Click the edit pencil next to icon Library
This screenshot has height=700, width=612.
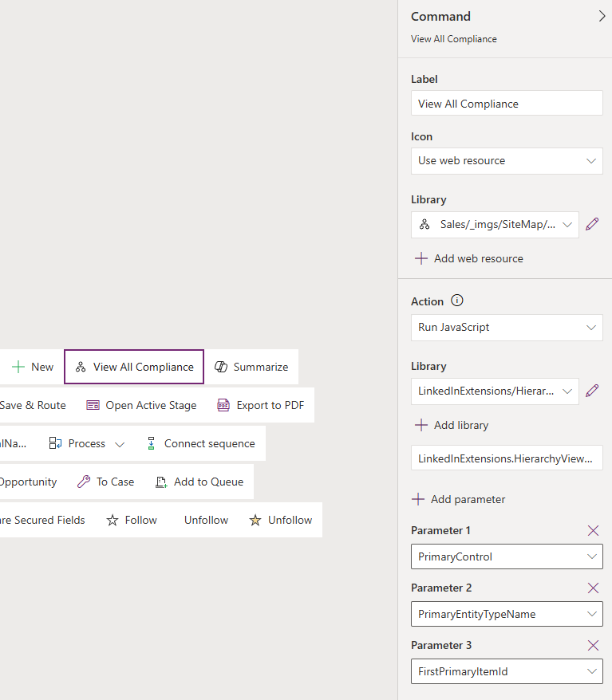[592, 225]
